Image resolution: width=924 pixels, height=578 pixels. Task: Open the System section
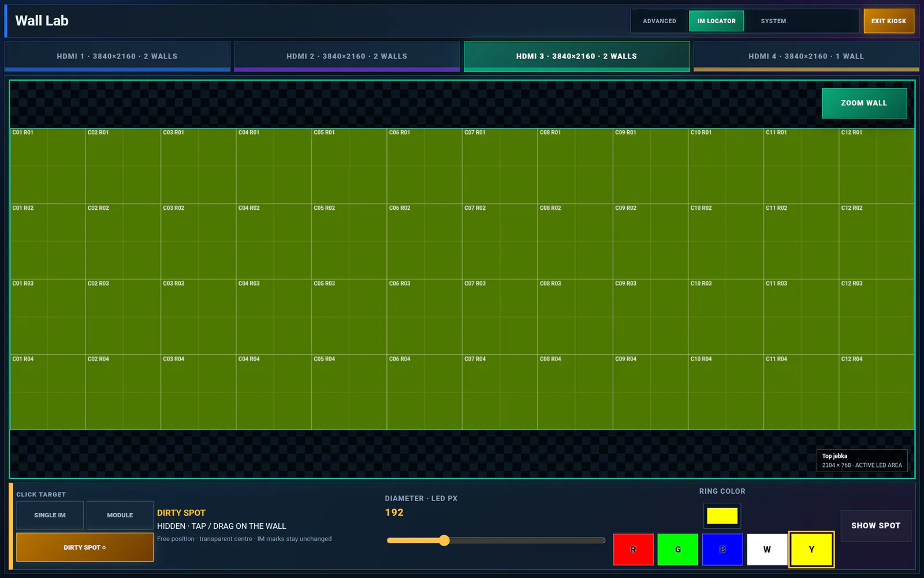[773, 21]
